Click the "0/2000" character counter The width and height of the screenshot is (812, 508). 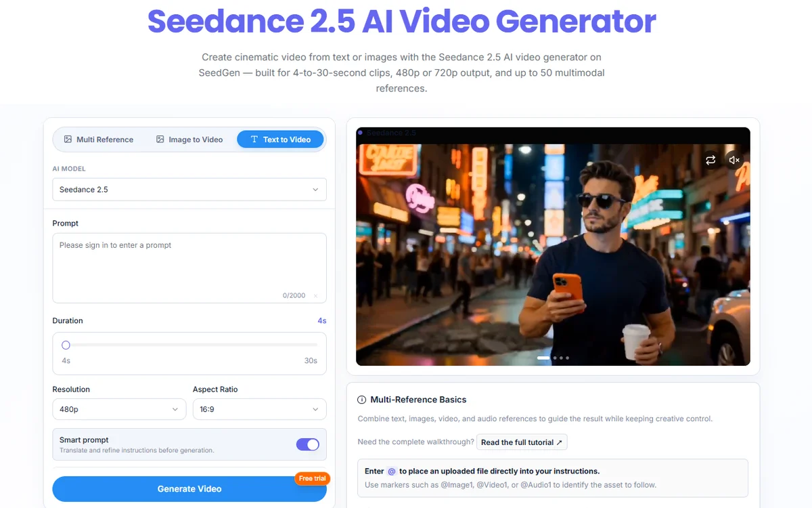coord(294,296)
